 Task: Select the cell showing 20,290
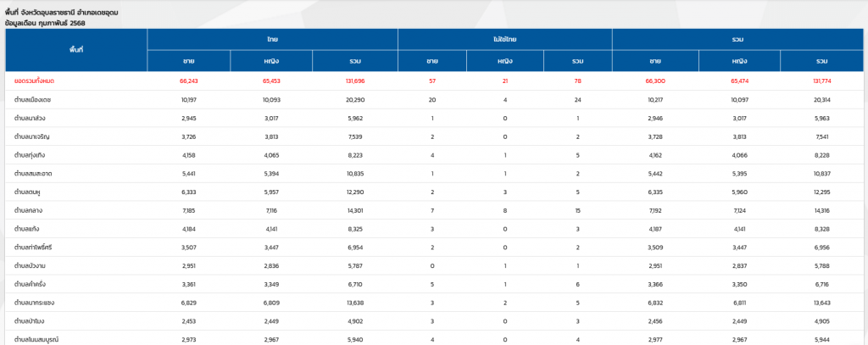click(355, 99)
